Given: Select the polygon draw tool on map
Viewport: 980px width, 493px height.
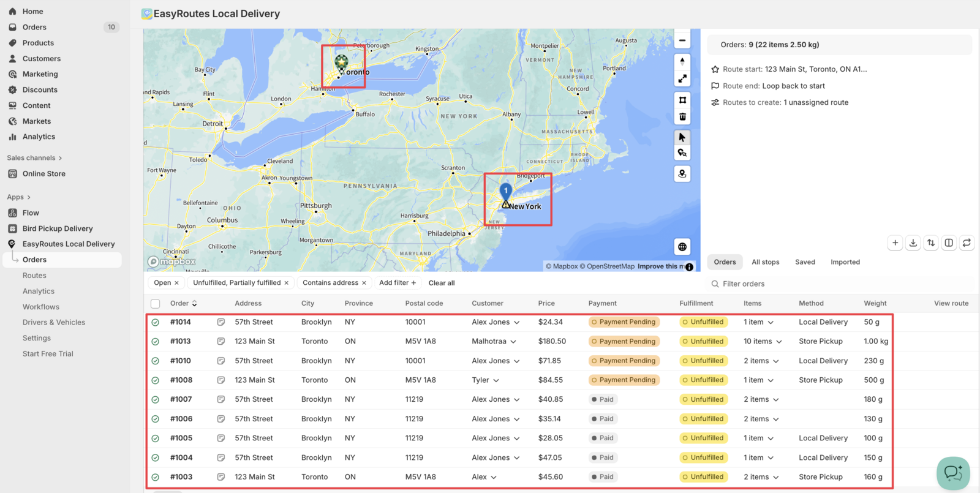Looking at the screenshot, I should tap(682, 100).
